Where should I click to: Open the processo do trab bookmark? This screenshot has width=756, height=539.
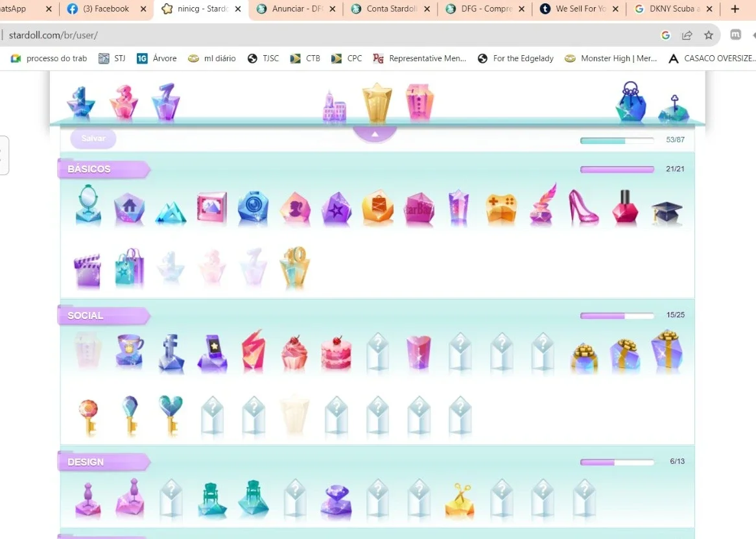pos(49,58)
